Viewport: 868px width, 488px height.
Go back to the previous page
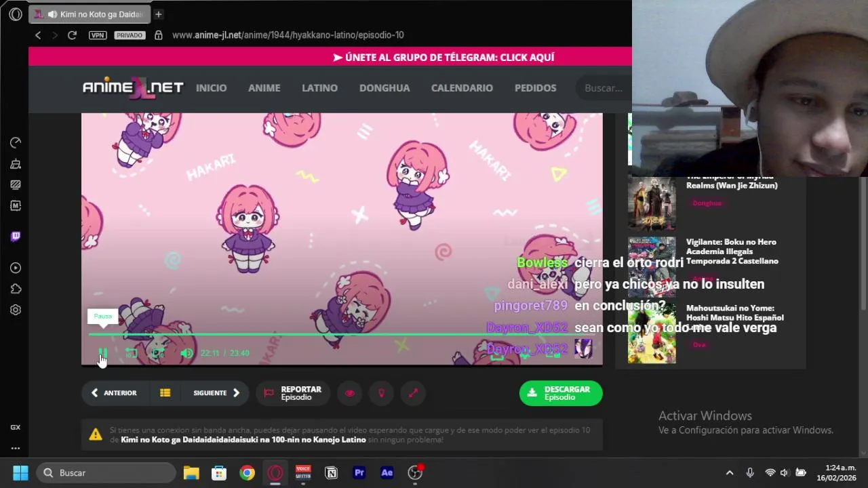point(38,35)
